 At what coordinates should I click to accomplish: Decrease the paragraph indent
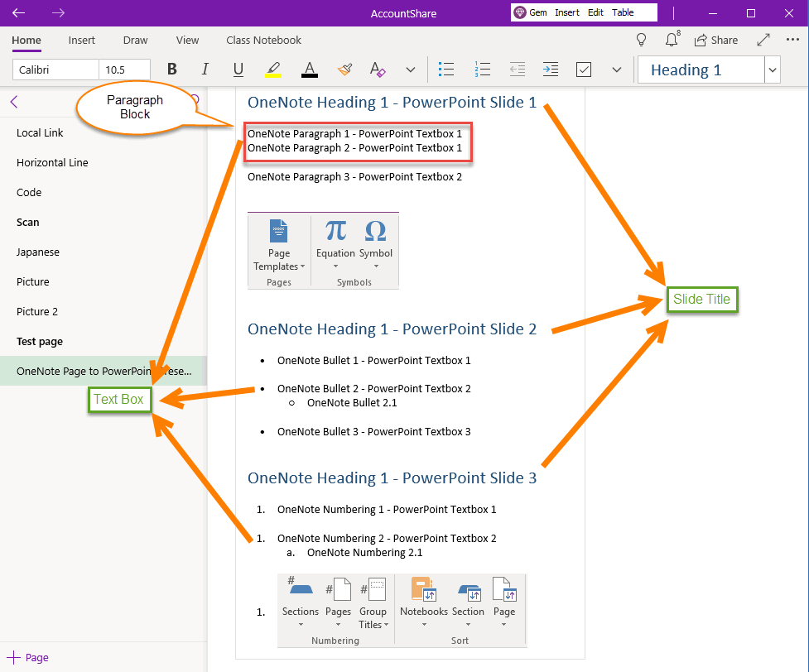click(x=517, y=70)
